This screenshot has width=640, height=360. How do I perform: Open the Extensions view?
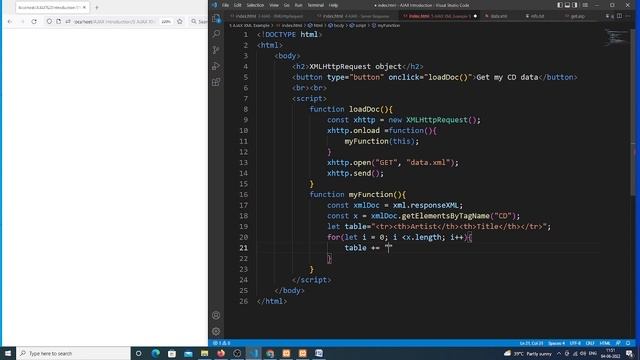[x=216, y=82]
